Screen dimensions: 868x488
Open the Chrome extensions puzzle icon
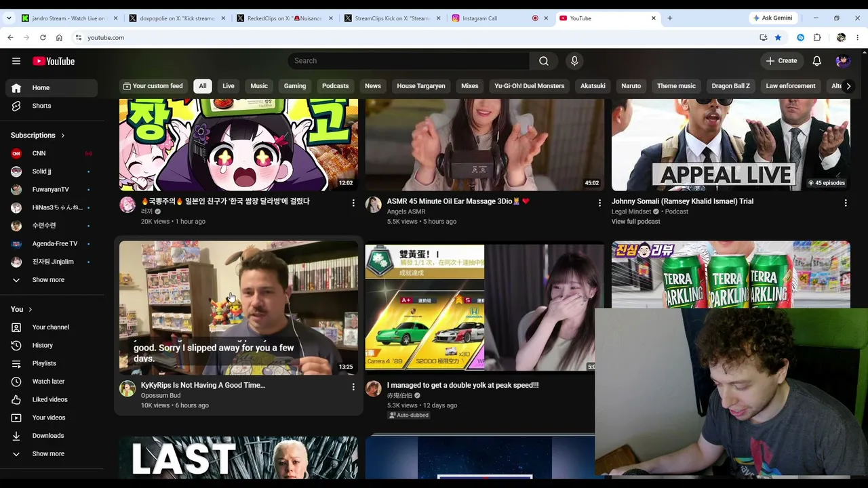(x=817, y=37)
